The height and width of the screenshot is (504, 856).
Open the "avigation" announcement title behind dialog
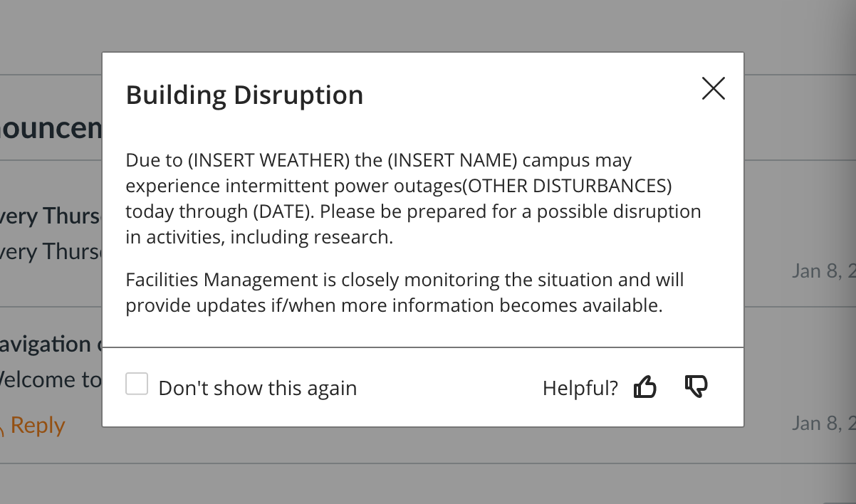(x=51, y=345)
